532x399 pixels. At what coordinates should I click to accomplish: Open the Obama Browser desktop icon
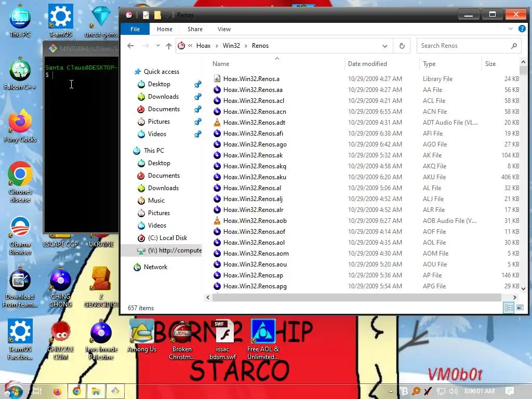[x=20, y=235]
